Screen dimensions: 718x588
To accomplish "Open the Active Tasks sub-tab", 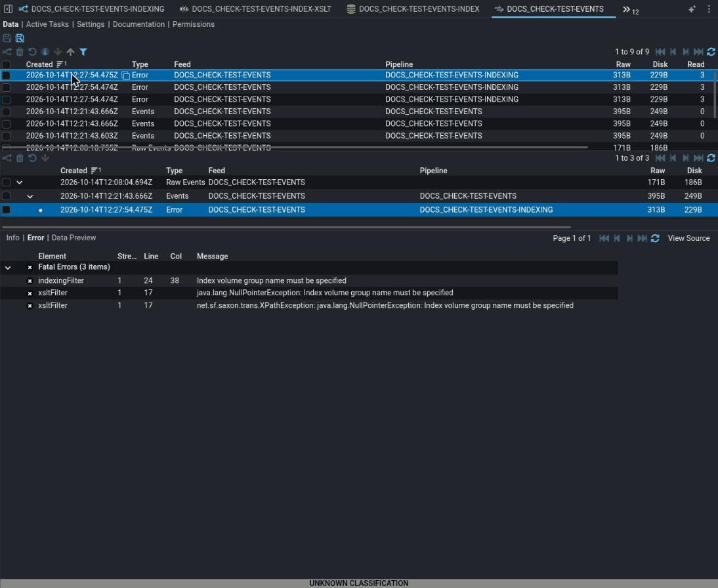I will tap(47, 24).
